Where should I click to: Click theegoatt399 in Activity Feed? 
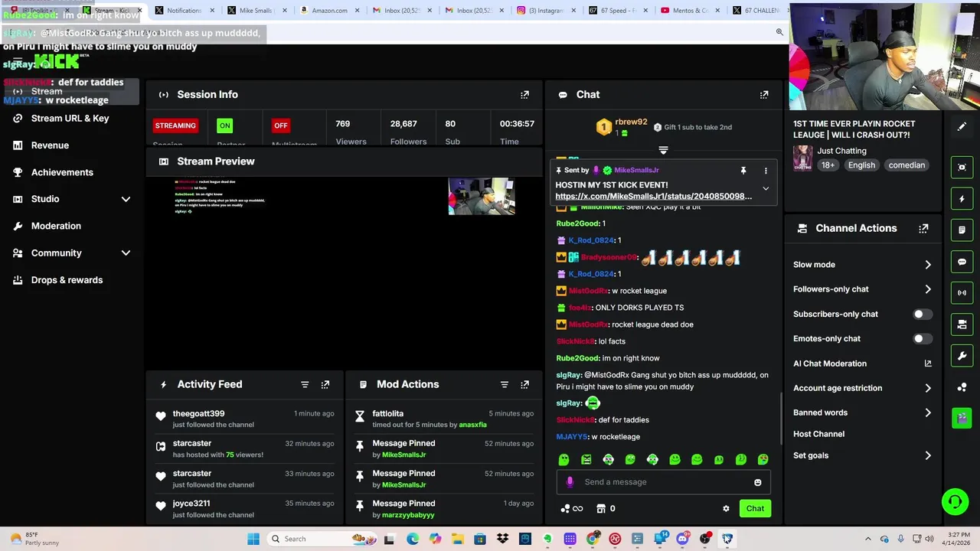[x=198, y=414]
